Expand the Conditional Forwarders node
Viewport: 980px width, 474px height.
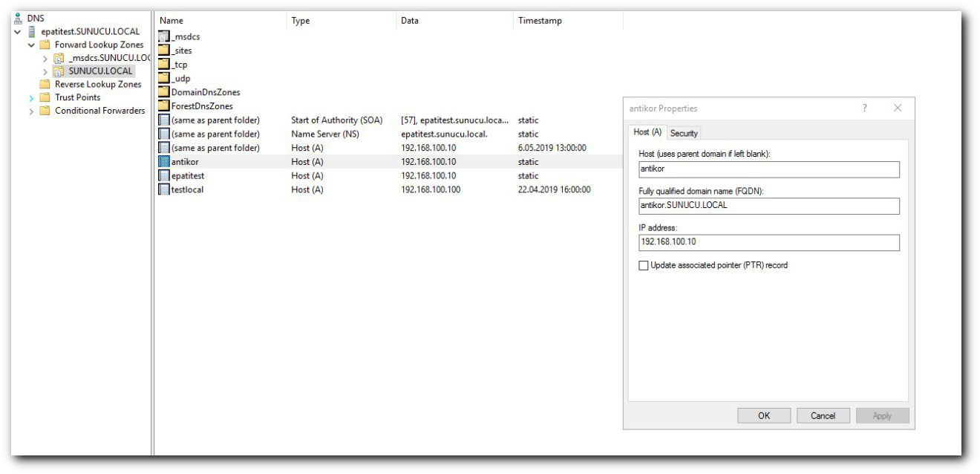(31, 111)
